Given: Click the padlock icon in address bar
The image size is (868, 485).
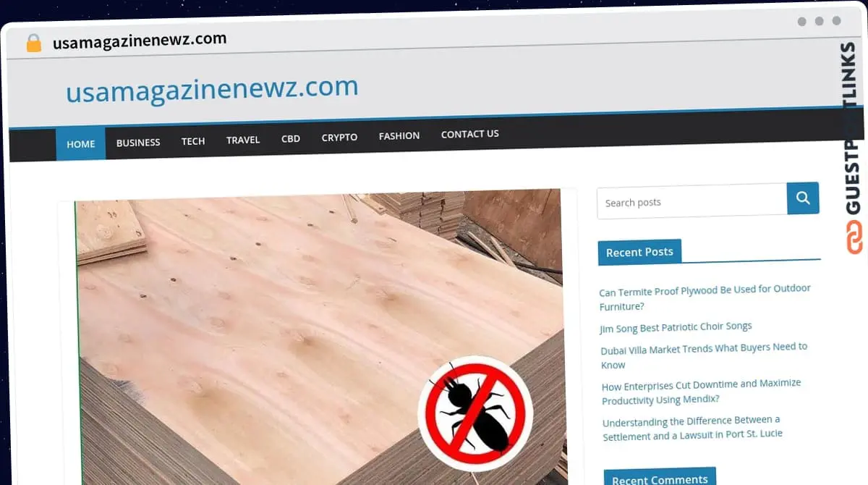Looking at the screenshot, I should pyautogui.click(x=34, y=43).
